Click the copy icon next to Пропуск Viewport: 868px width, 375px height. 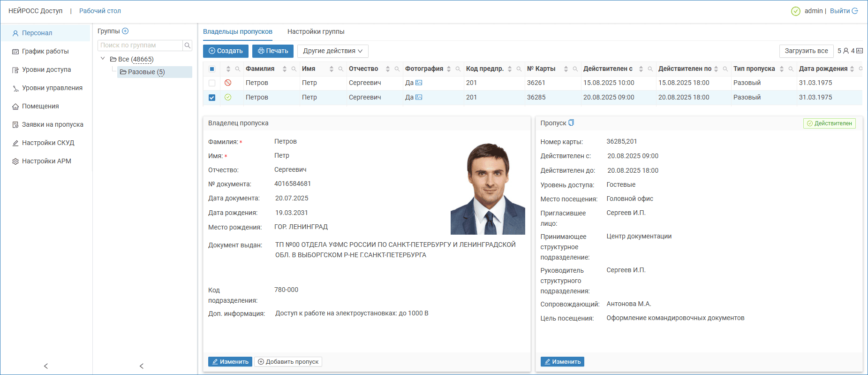pos(571,123)
